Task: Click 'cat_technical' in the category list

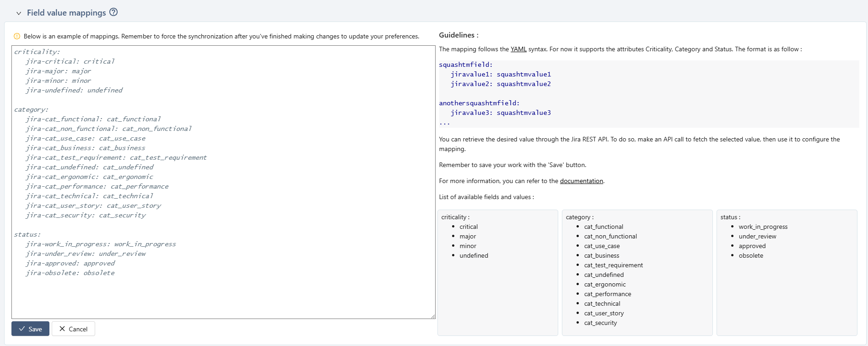Action: pyautogui.click(x=602, y=303)
